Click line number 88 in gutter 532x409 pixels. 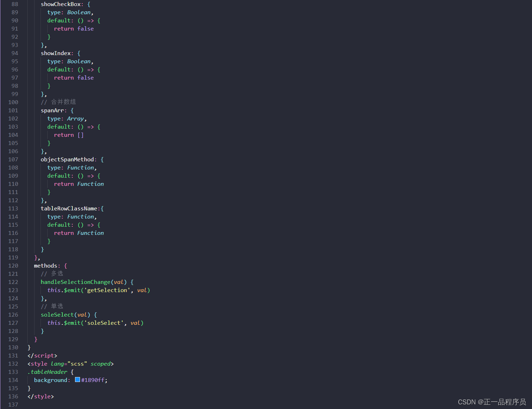pyautogui.click(x=15, y=4)
